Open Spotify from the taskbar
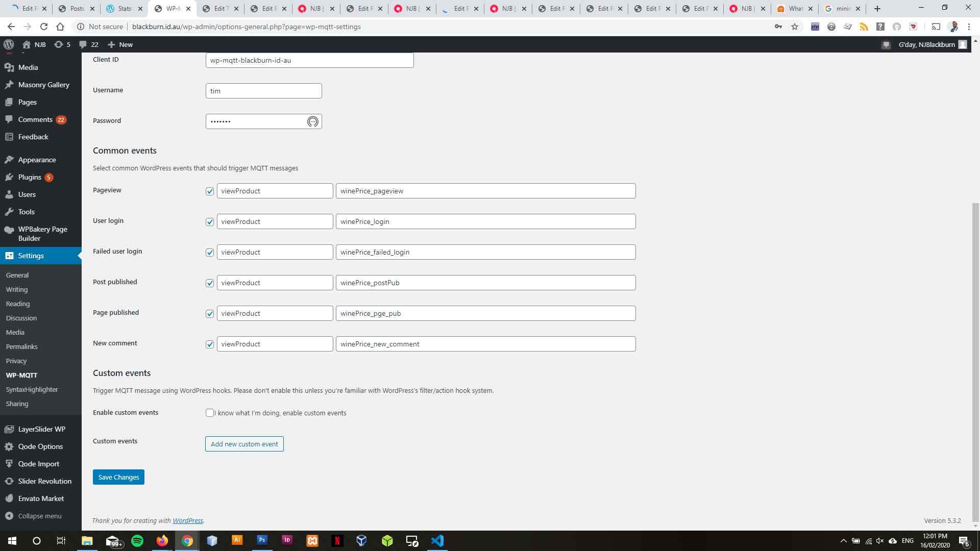The image size is (980, 551). (x=137, y=541)
